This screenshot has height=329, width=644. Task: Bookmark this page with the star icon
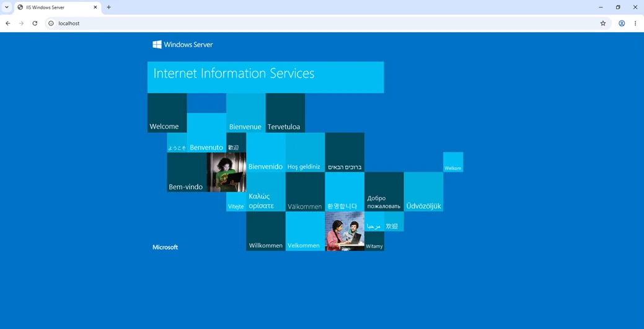tap(603, 24)
